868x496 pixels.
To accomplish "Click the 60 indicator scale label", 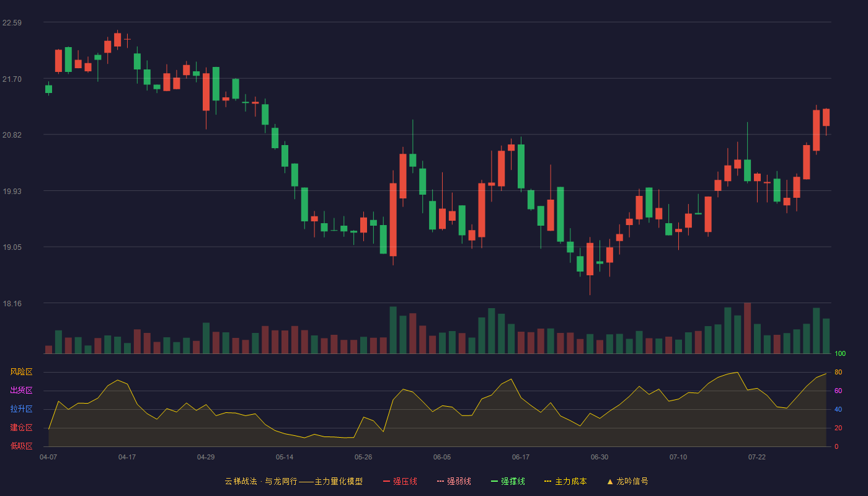I will point(838,391).
